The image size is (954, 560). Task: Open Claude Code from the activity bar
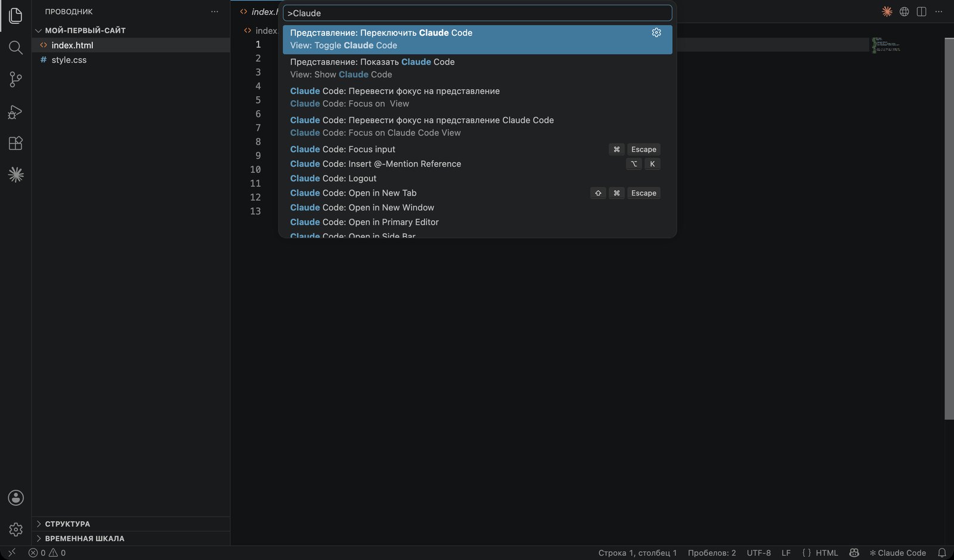tap(16, 175)
